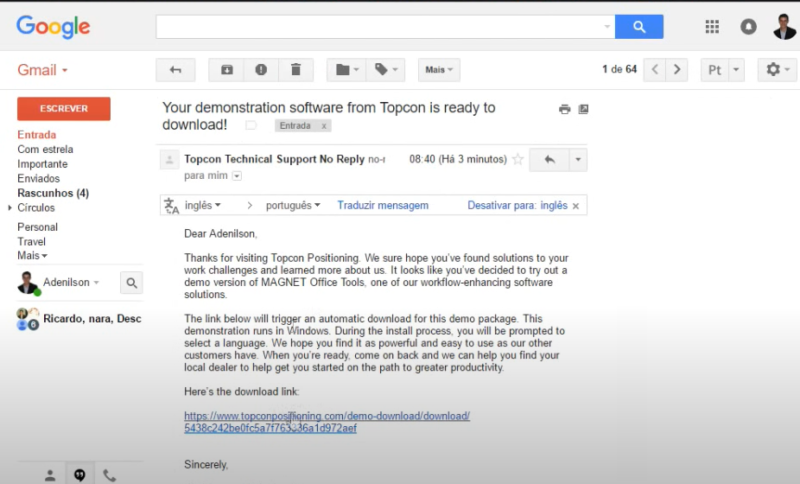
Task: Print the entire conversation
Action: click(x=564, y=109)
